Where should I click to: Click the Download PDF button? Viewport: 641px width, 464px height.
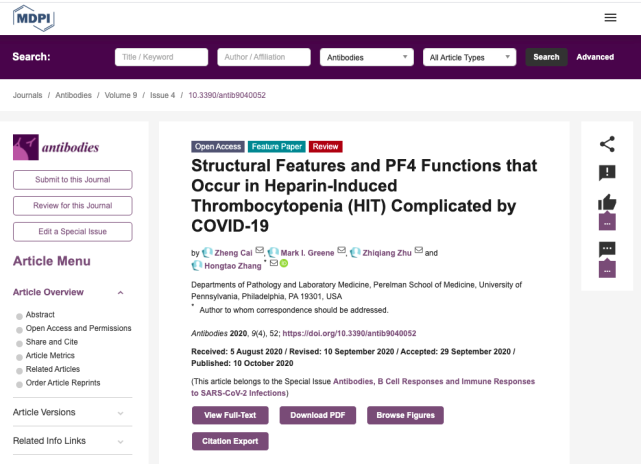coord(317,414)
